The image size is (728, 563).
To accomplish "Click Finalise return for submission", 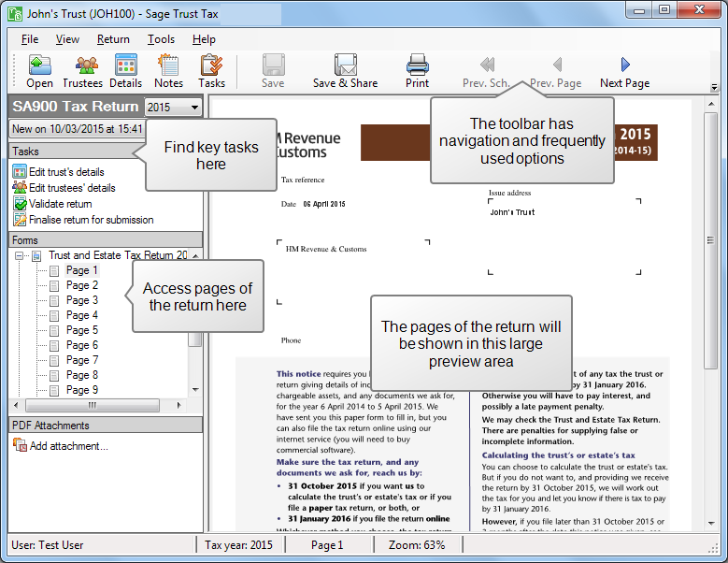I will [91, 220].
